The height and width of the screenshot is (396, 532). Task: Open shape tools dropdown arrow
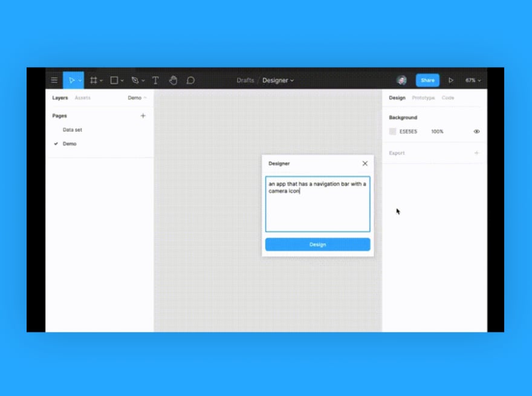(x=122, y=81)
